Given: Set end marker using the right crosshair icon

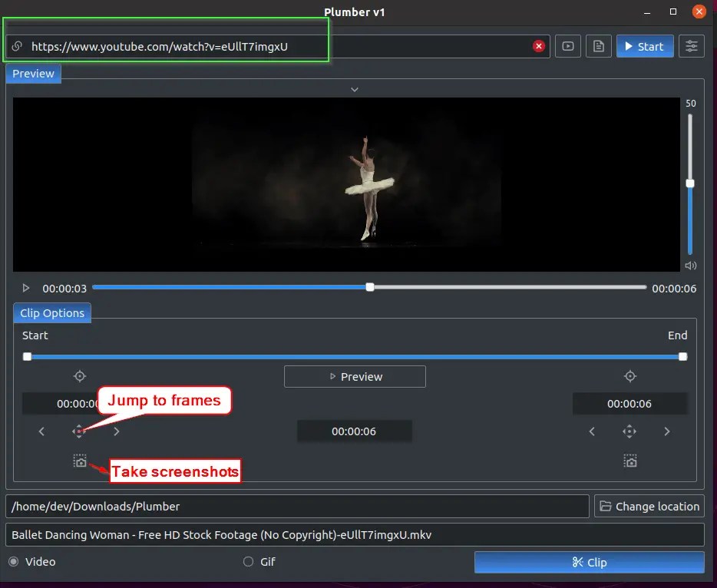Looking at the screenshot, I should pos(629,376).
